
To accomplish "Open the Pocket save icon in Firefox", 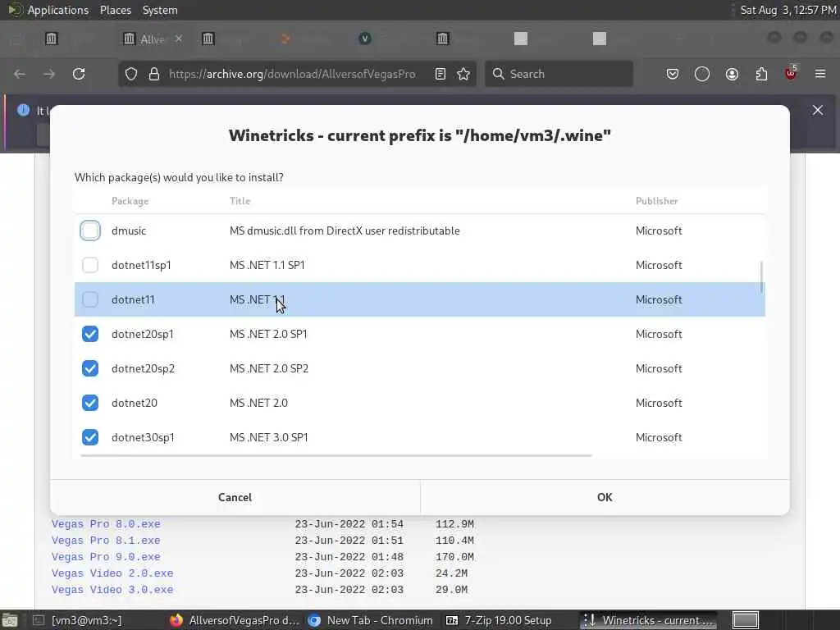I will 673,74.
